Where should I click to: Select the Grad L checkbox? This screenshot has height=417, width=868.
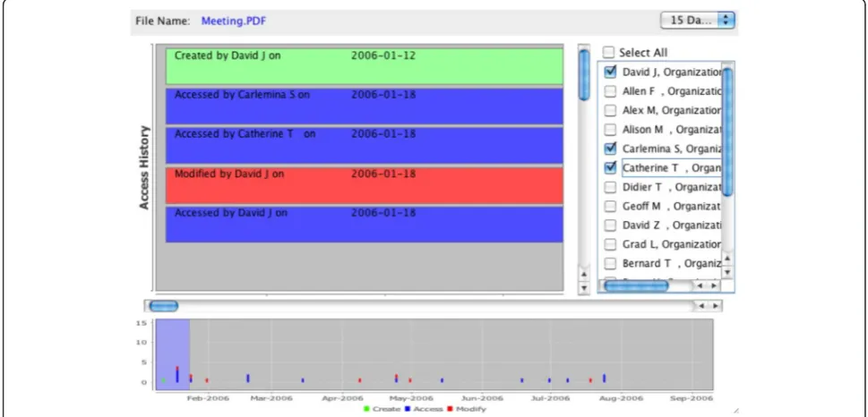coord(610,244)
